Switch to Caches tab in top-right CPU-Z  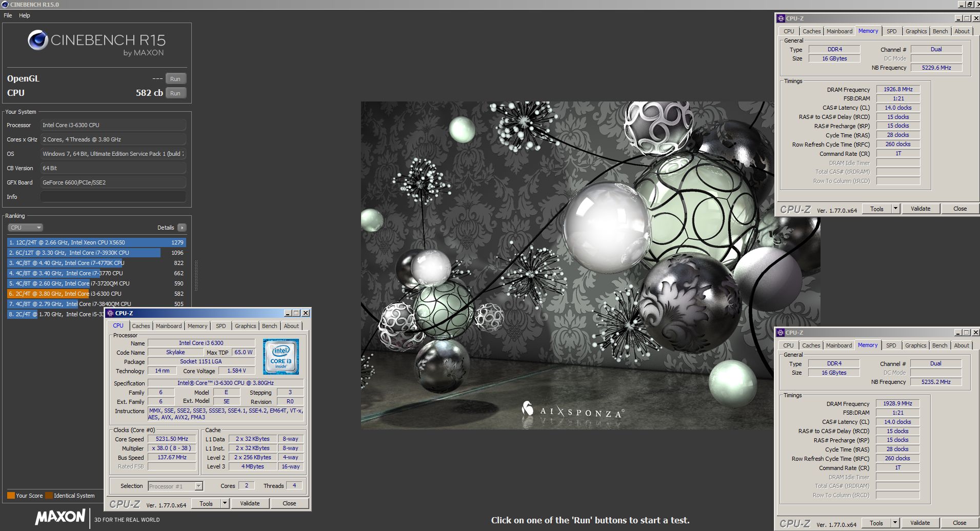(811, 31)
